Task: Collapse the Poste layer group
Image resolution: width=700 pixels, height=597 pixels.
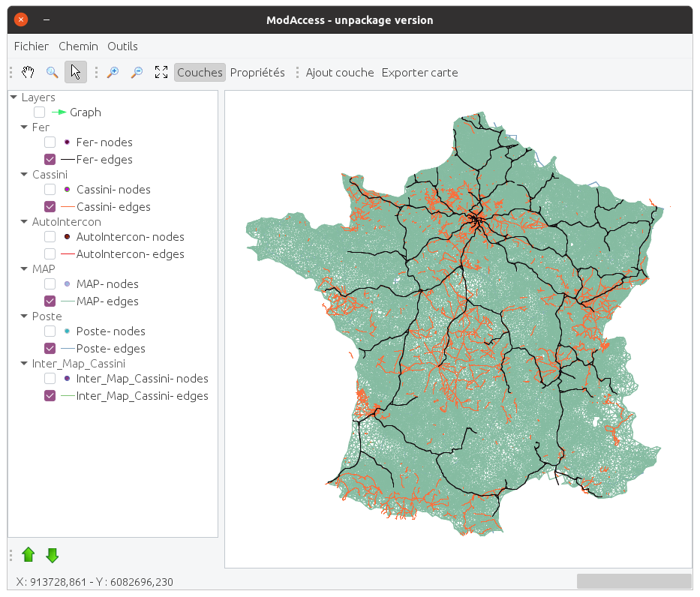Action: (24, 316)
